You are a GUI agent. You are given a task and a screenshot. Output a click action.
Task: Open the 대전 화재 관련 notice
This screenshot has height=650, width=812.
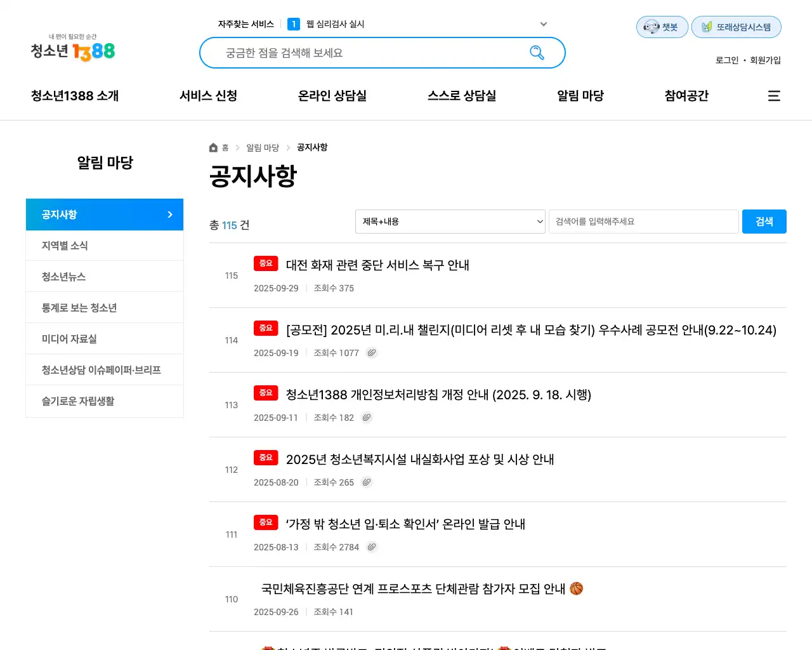point(377,265)
